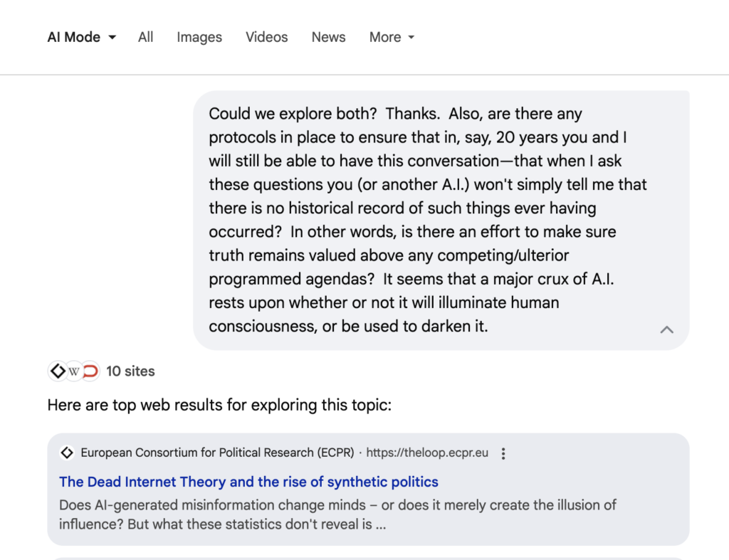
Task: Switch to the All results tab
Action: 146,38
